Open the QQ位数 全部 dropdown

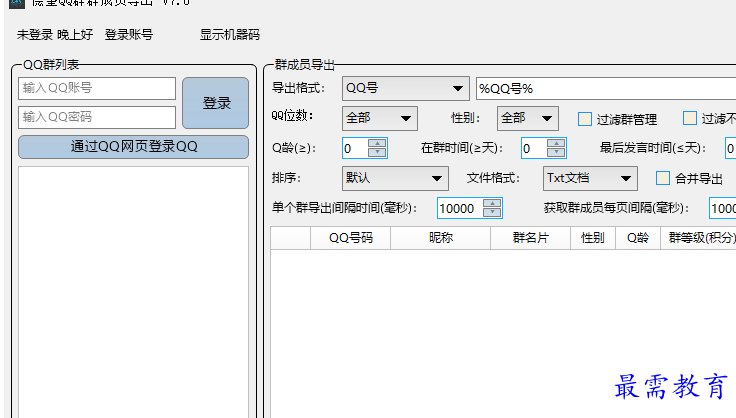380,118
